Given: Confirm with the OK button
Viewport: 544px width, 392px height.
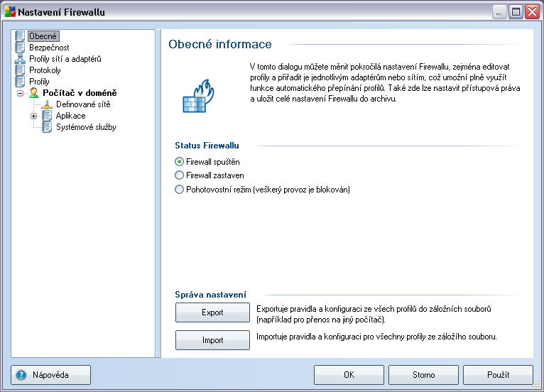Looking at the screenshot, I should pos(349,375).
